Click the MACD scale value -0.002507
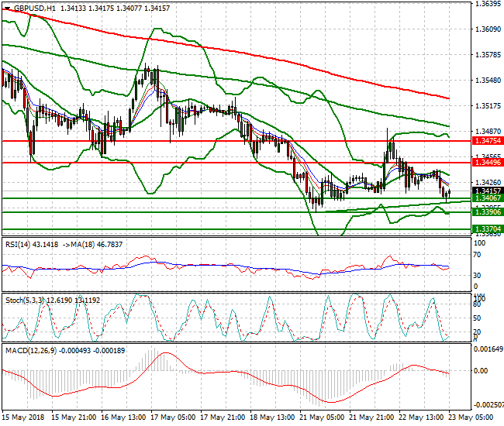This screenshot has width=504, height=426. (x=488, y=405)
